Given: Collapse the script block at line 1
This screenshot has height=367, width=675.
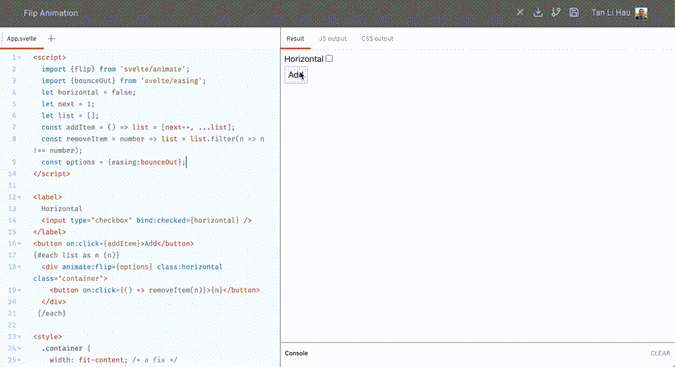Looking at the screenshot, I should [x=19, y=57].
